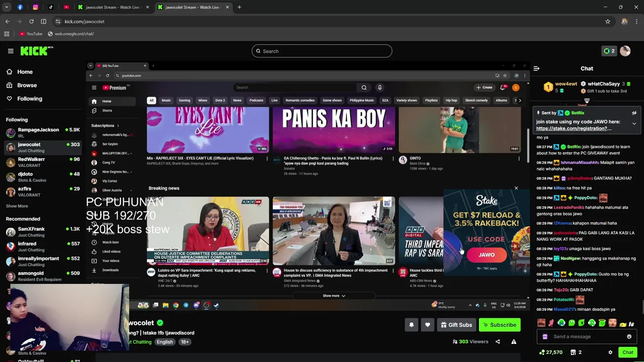Open the Facebook pinned browser tab
The height and width of the screenshot is (362, 644).
[20, 7]
